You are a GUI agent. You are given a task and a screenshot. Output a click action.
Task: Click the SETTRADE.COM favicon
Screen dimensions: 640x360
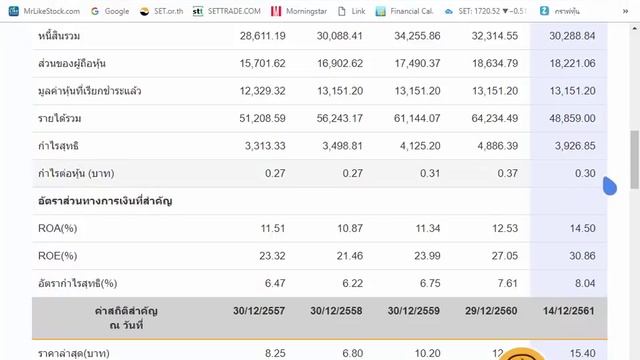tap(198, 11)
